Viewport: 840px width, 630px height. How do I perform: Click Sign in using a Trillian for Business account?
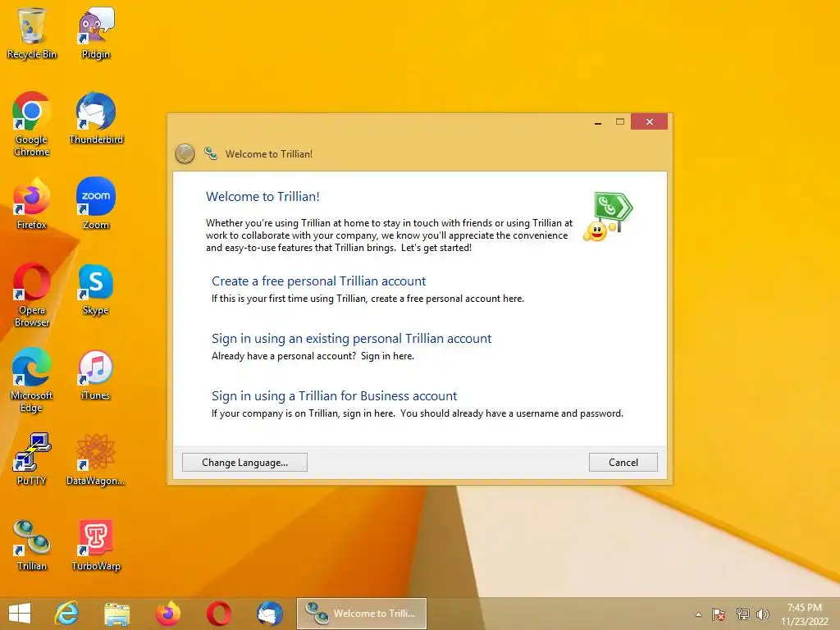(x=335, y=396)
